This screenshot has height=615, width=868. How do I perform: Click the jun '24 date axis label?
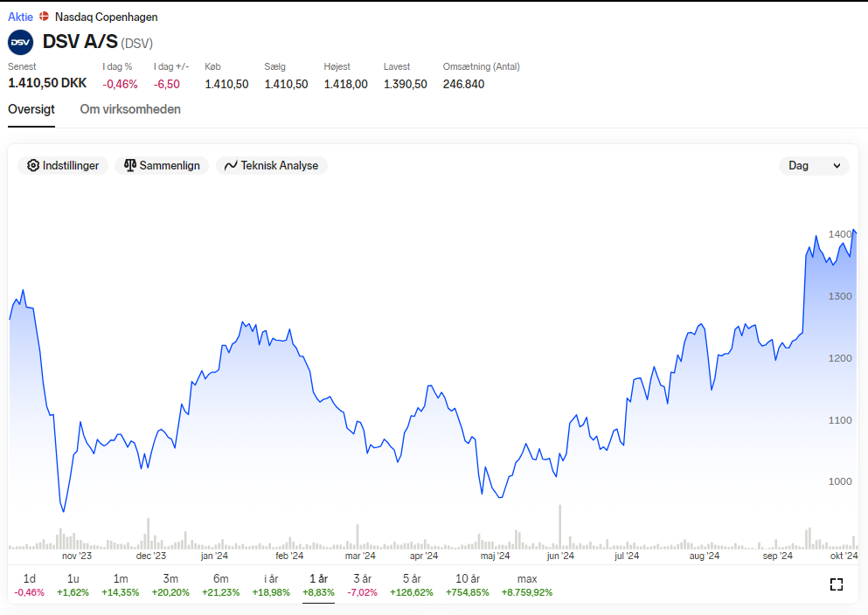coord(560,556)
